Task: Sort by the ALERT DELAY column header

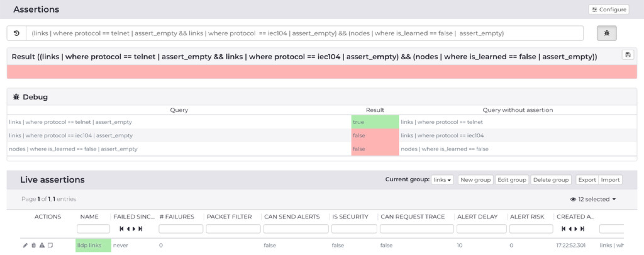Action: (477, 217)
